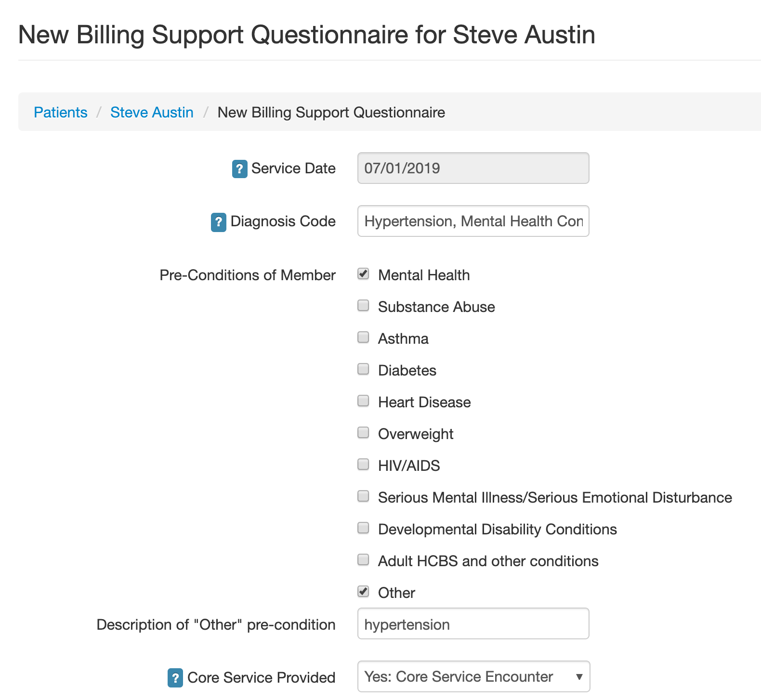The height and width of the screenshot is (700, 761).
Task: Open the Core Service Provided dropdown
Action: point(473,676)
